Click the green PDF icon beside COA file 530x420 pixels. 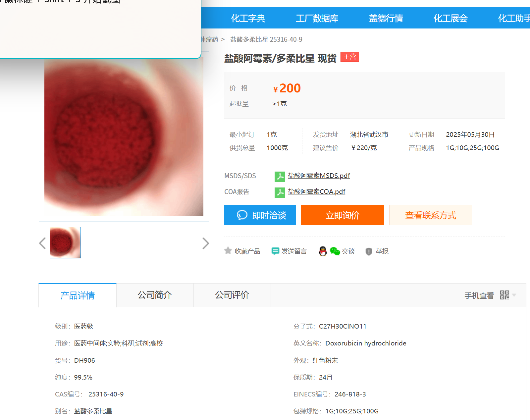coord(280,192)
